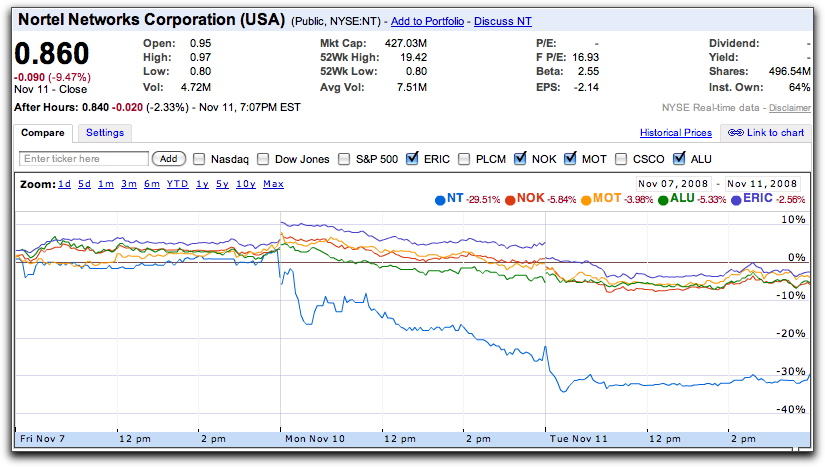Uncheck the NOK comparison checkbox
The height and width of the screenshot is (467, 825).
[x=520, y=158]
